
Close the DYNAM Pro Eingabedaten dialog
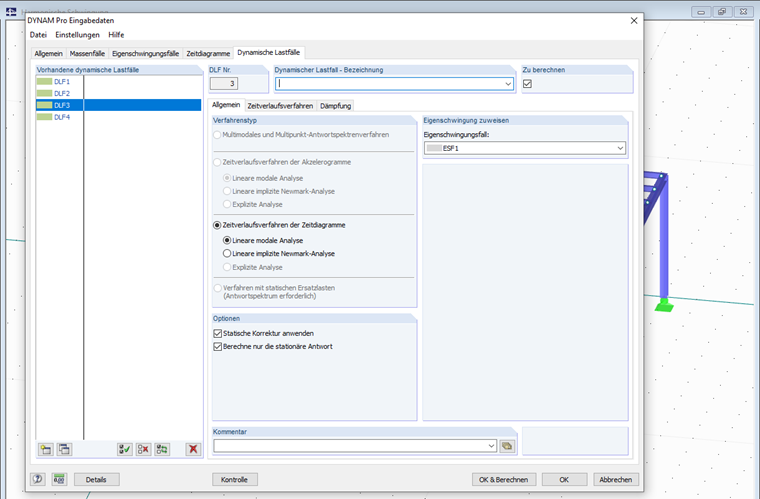tap(633, 20)
